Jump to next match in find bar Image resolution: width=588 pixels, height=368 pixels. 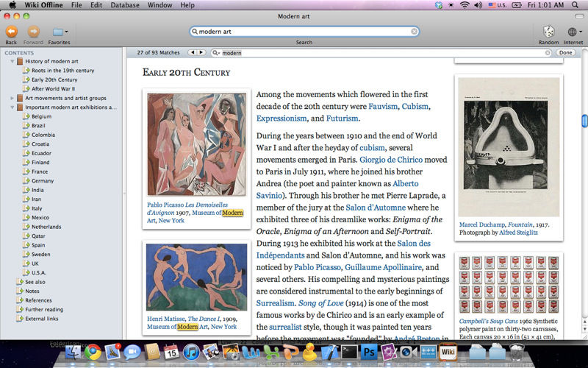click(201, 52)
